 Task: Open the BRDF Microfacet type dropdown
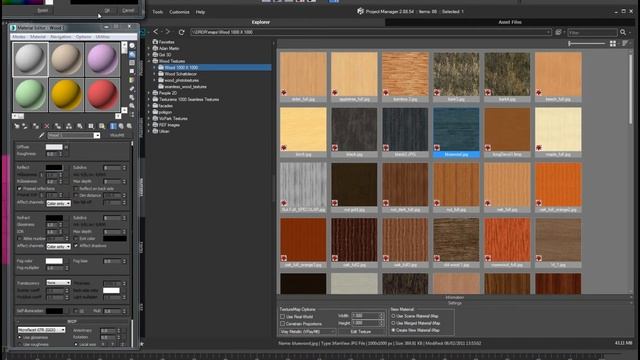(41, 329)
